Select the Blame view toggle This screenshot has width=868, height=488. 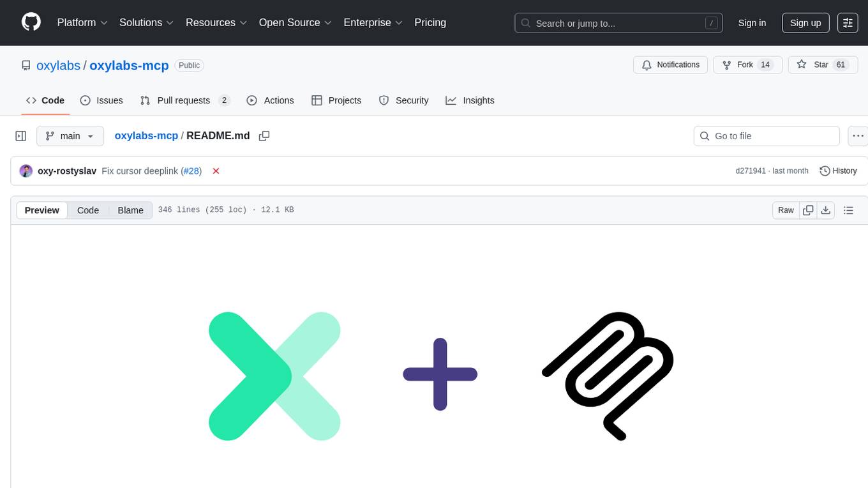130,210
